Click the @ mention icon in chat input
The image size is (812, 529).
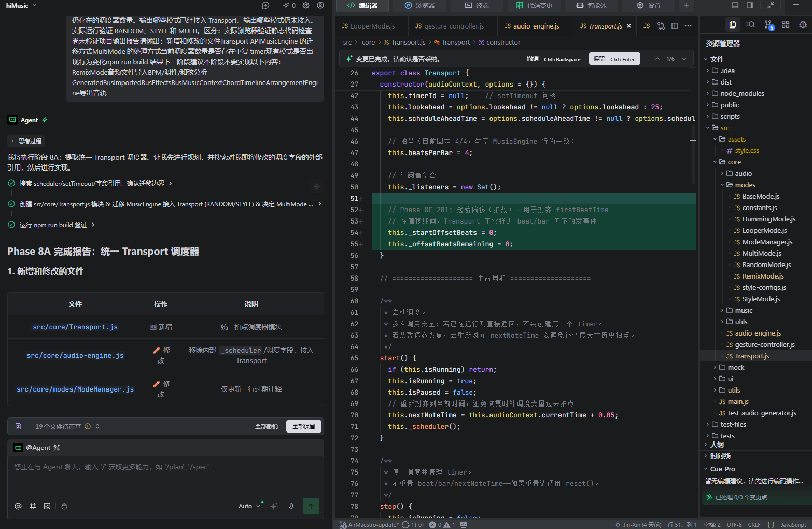(x=18, y=506)
